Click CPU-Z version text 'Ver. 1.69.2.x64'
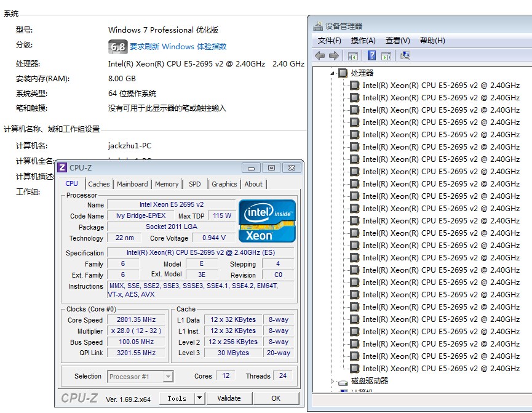This screenshot has width=532, height=413. pyautogui.click(x=128, y=399)
